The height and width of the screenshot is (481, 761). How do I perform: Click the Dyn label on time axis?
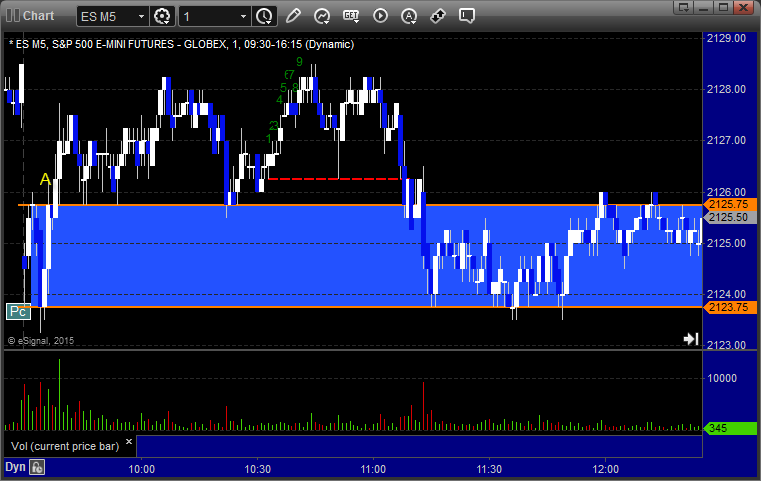(x=15, y=467)
